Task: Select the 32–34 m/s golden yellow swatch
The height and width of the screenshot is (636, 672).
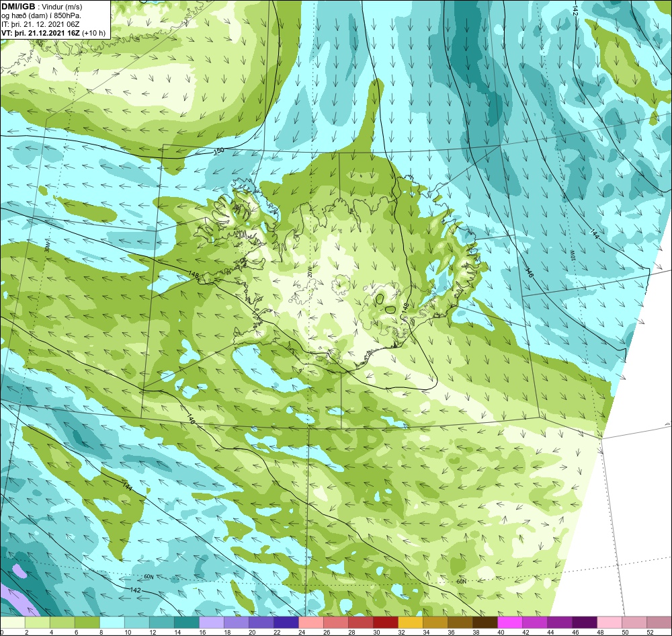Action: coord(411,623)
